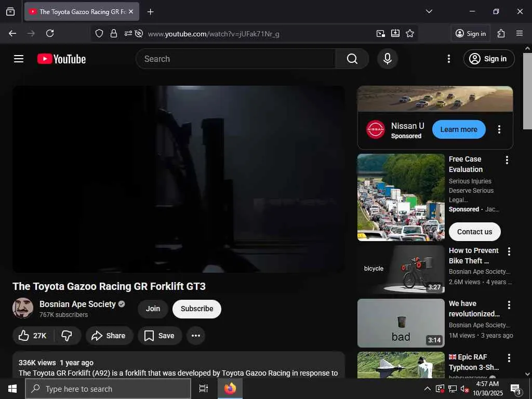Open options for the Bike Theft video

pos(509,251)
